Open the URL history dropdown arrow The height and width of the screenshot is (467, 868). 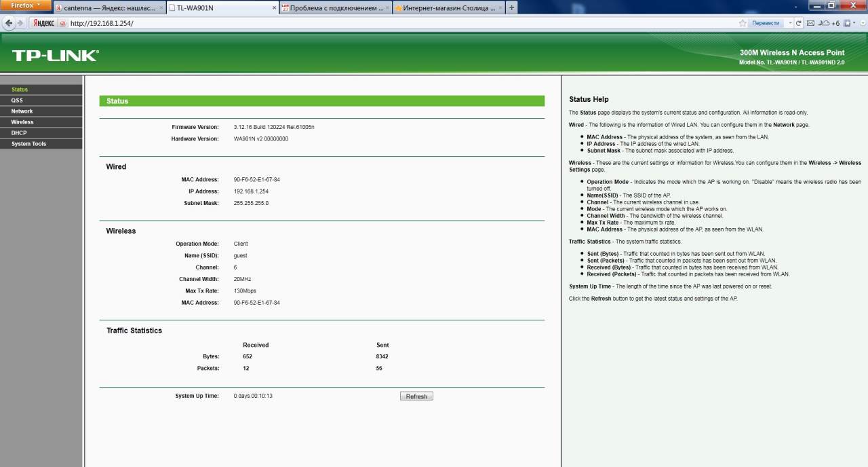click(789, 23)
